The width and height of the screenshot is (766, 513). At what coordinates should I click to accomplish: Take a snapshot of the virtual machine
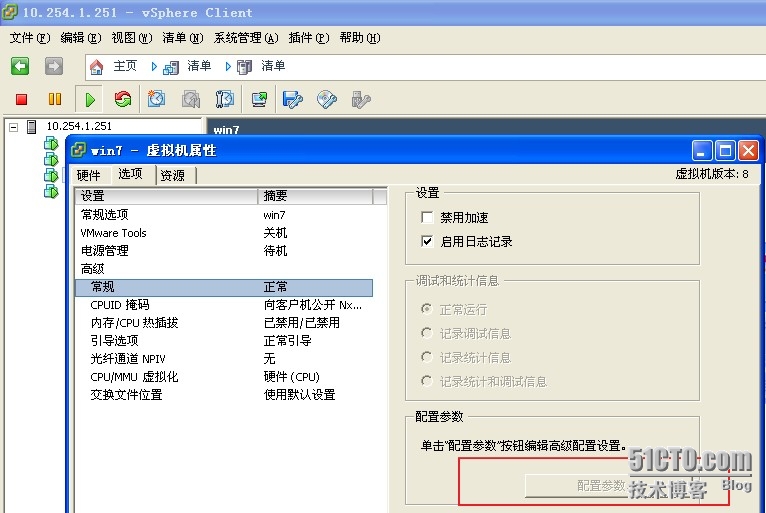tap(156, 99)
